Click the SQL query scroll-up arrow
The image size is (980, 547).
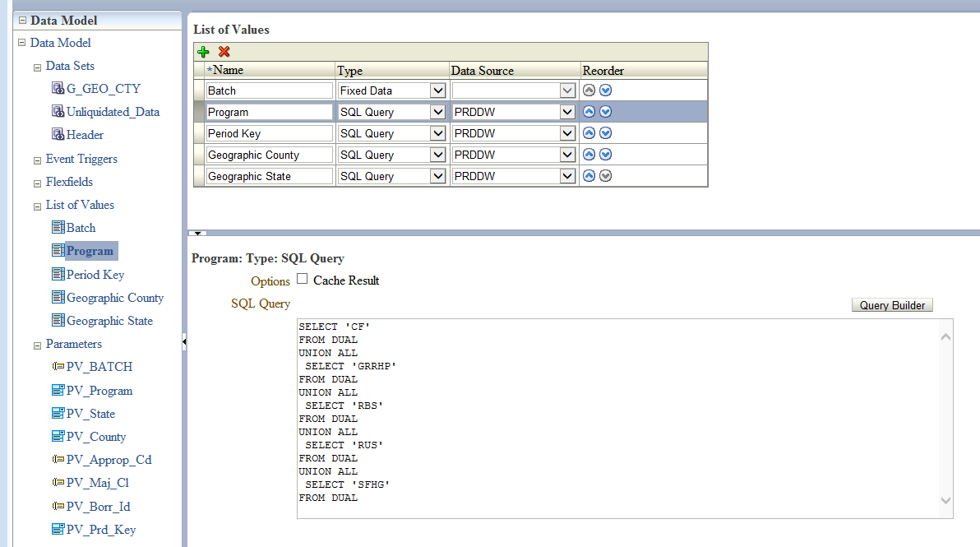[x=945, y=337]
